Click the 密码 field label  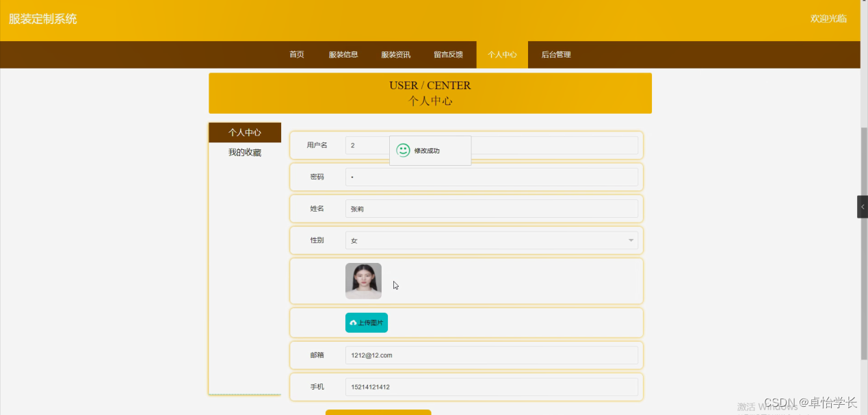click(x=317, y=177)
